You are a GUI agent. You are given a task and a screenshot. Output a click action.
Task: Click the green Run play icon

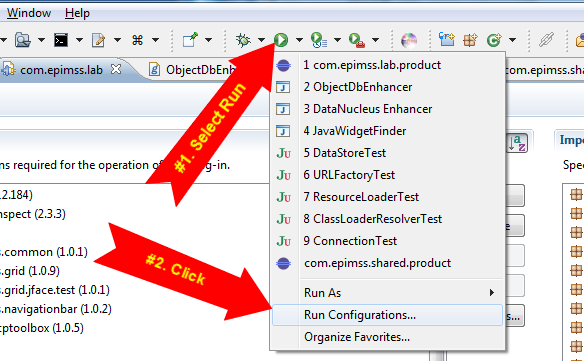click(x=281, y=39)
